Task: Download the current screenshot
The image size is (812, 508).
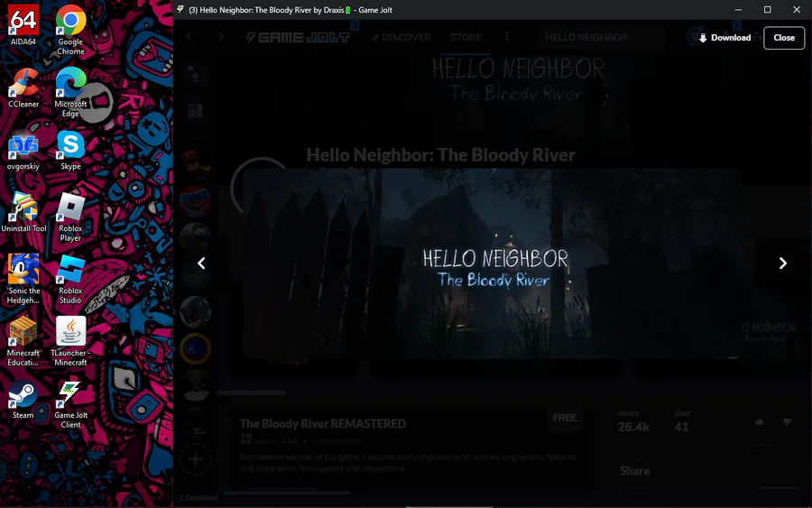Action: pos(725,38)
